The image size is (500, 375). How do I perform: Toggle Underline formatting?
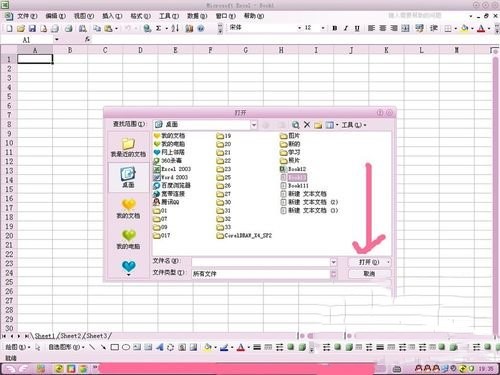(357, 28)
